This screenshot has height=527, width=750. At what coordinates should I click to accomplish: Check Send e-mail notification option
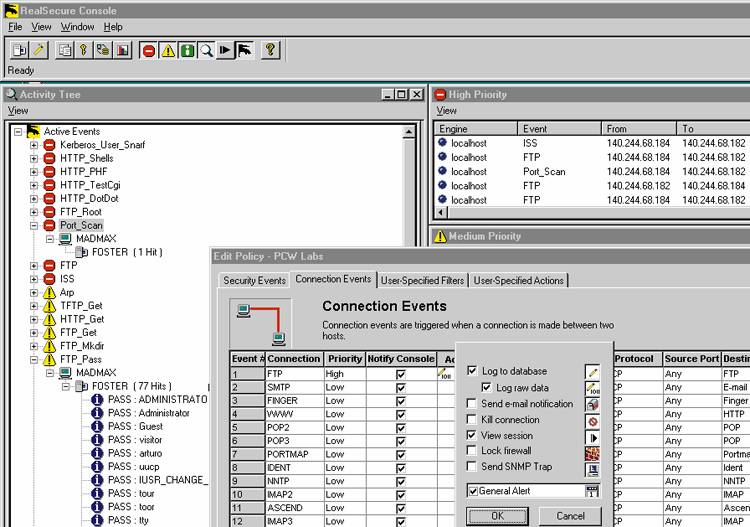[472, 404]
